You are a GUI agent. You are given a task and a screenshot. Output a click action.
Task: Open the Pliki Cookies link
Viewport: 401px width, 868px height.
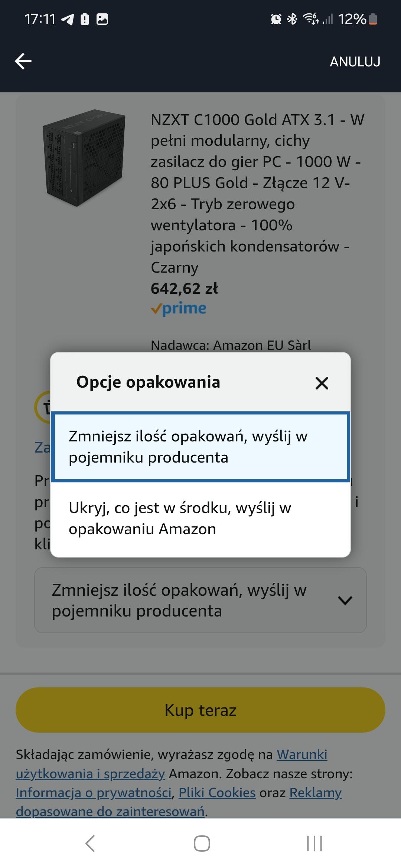(217, 793)
